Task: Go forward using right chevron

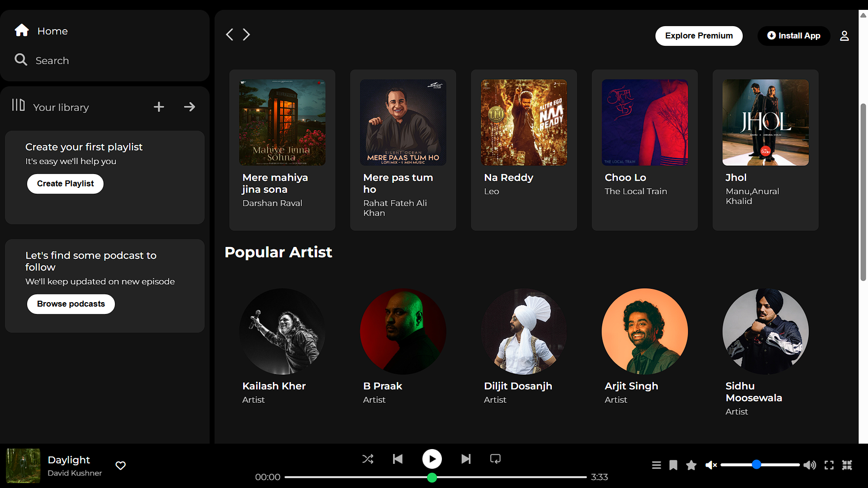Action: tap(247, 35)
